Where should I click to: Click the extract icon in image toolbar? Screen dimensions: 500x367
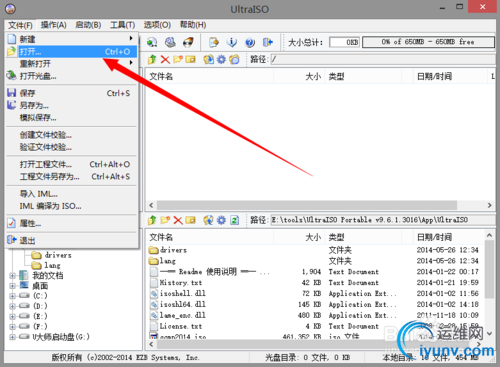click(209, 60)
